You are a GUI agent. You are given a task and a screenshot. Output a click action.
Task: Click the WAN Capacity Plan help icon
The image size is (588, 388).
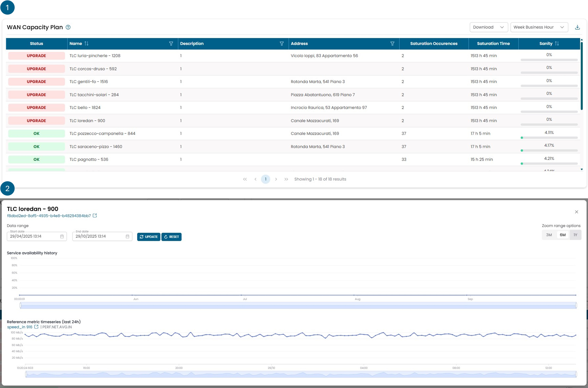tap(68, 27)
